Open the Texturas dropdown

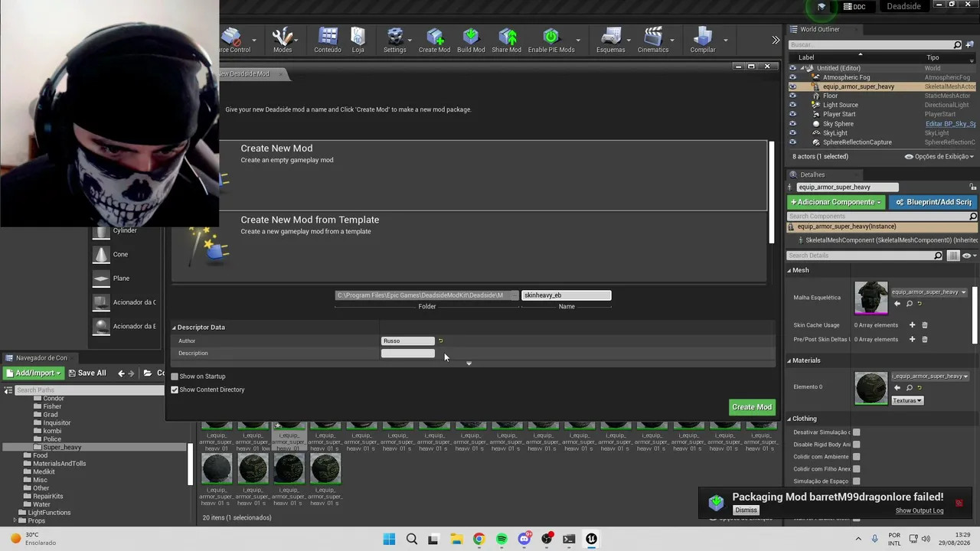(x=907, y=400)
